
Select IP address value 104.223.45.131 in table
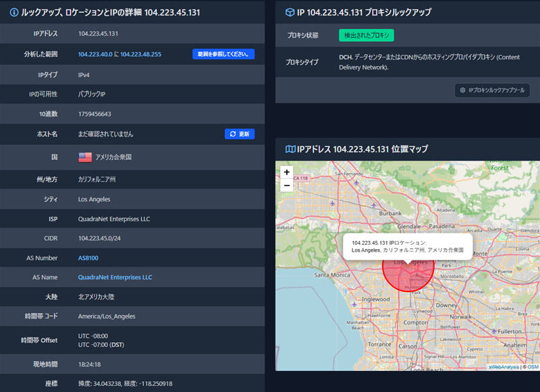(x=98, y=34)
